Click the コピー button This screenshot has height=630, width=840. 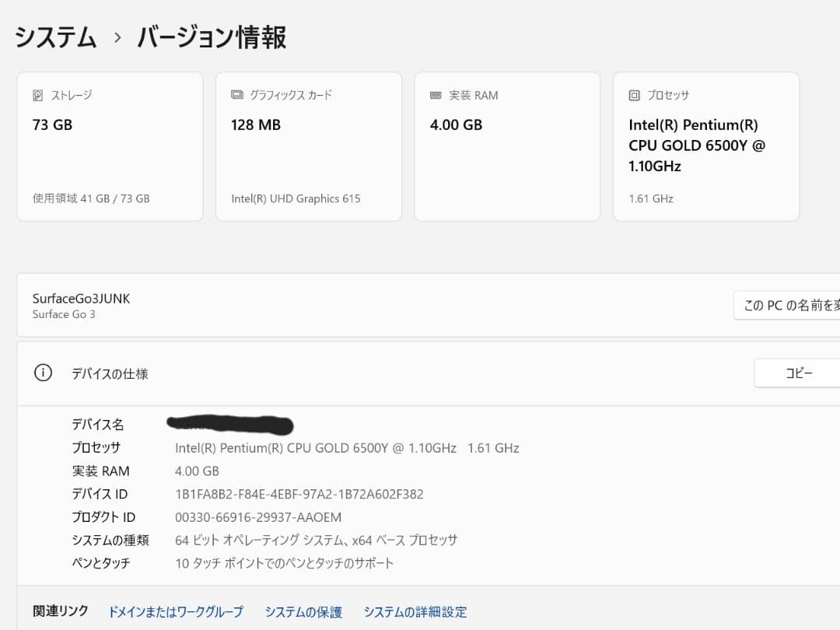click(799, 373)
